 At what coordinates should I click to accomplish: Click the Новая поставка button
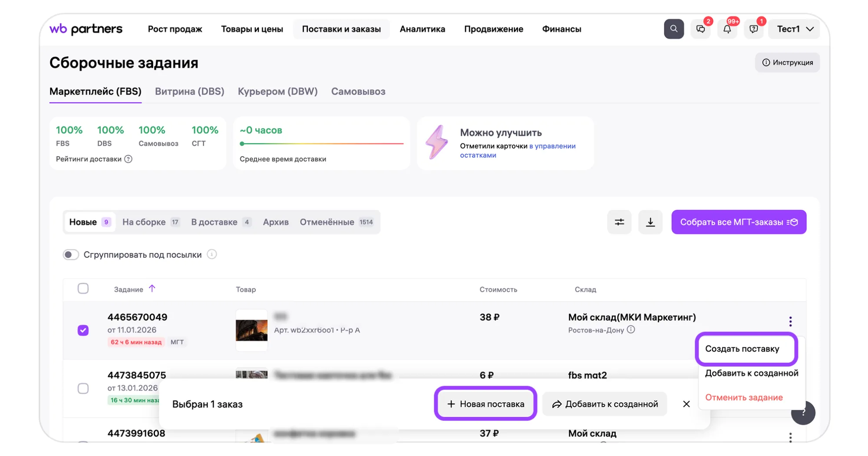pyautogui.click(x=485, y=404)
